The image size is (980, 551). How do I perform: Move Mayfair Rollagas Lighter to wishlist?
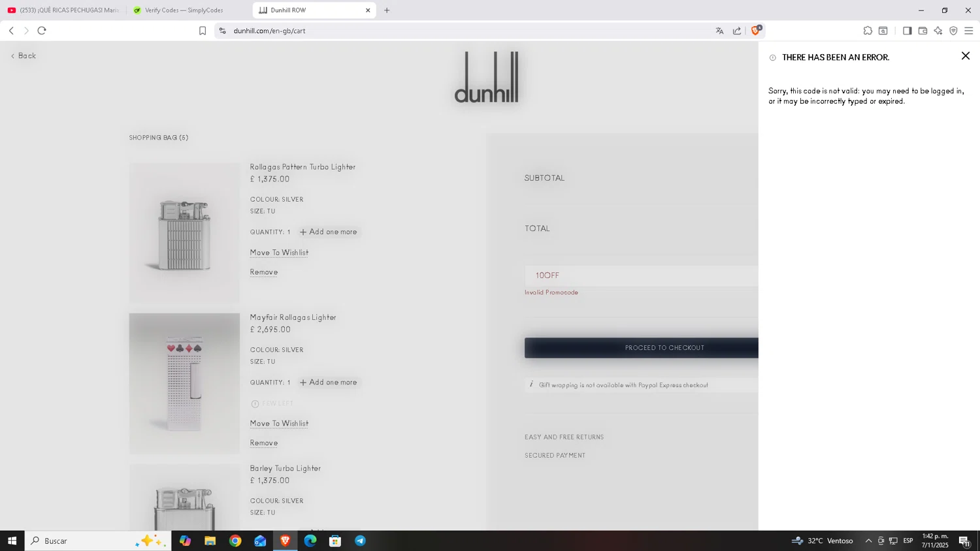279,424
